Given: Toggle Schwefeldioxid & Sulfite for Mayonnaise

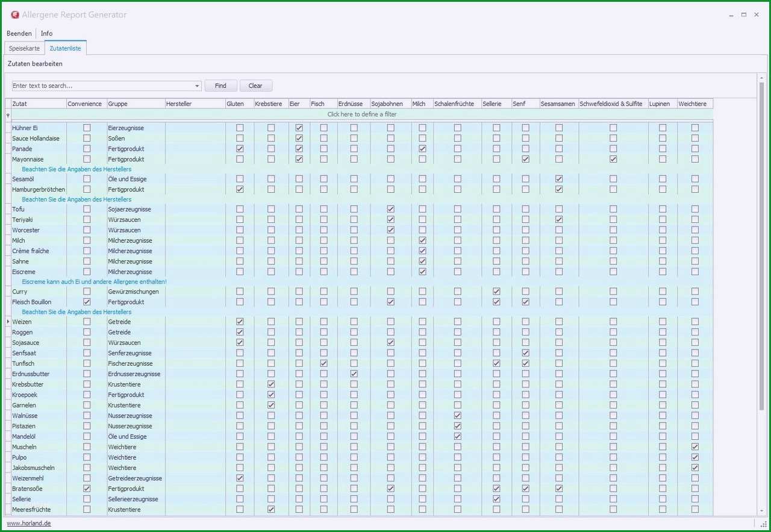Looking at the screenshot, I should coord(613,159).
